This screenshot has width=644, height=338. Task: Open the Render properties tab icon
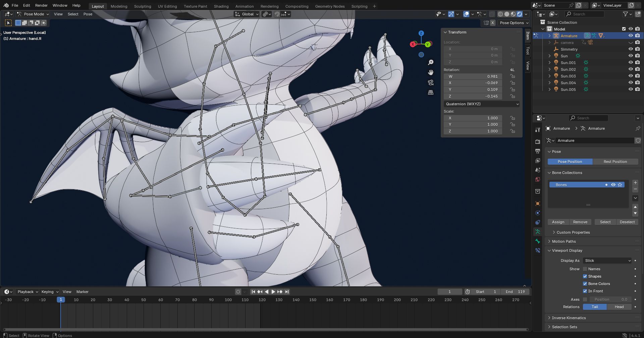[538, 142]
